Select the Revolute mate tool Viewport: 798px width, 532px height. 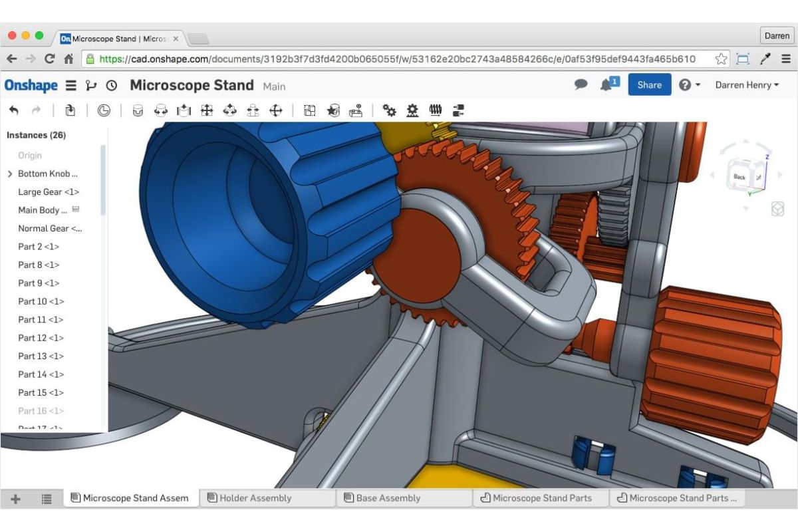(160, 110)
